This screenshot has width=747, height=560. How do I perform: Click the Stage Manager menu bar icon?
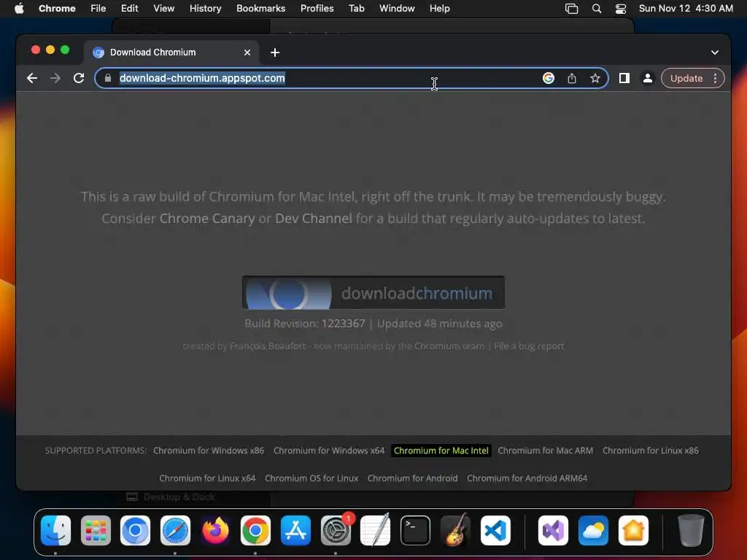571,9
